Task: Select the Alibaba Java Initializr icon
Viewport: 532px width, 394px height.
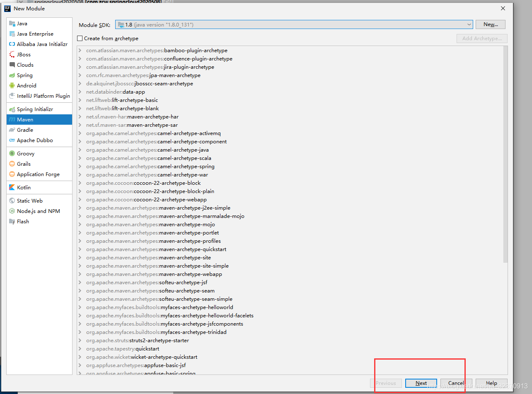Action: (x=12, y=44)
